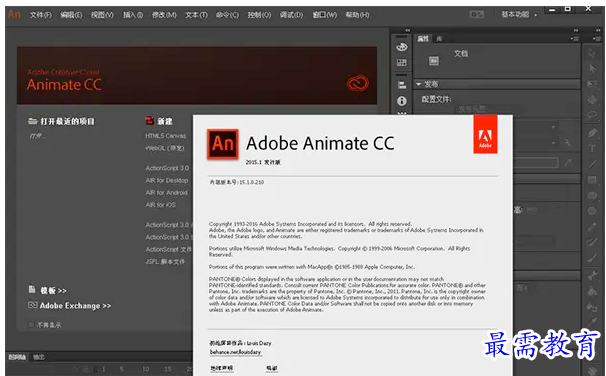Open the Color palette panel icon
Screen dimensions: 606x376
click(x=402, y=47)
